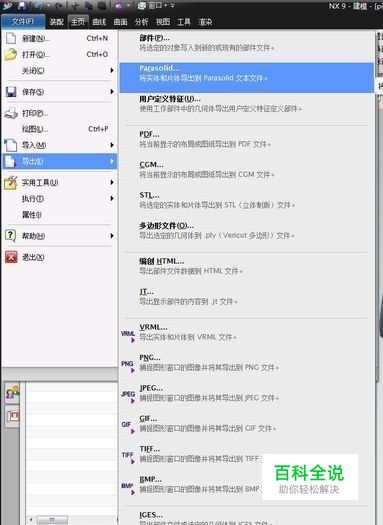
Task: Open the 文件(F) menu tab
Action: [x=23, y=22]
